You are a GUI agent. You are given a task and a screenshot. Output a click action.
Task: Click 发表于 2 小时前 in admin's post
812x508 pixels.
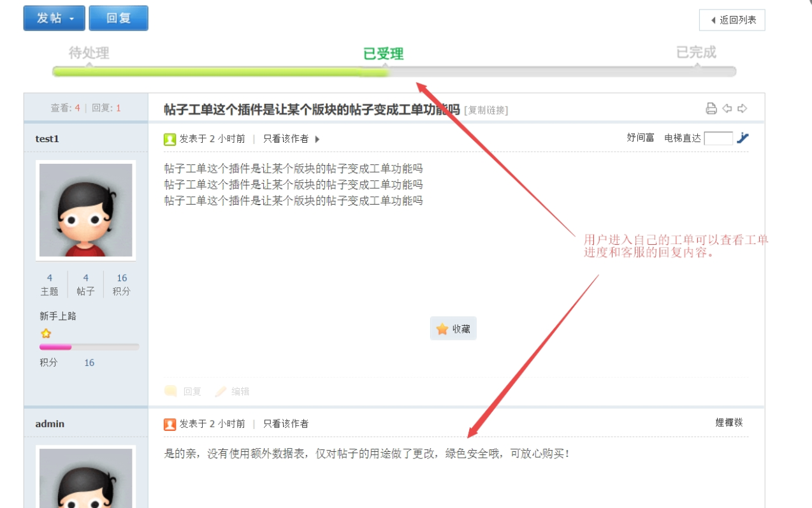(x=212, y=424)
